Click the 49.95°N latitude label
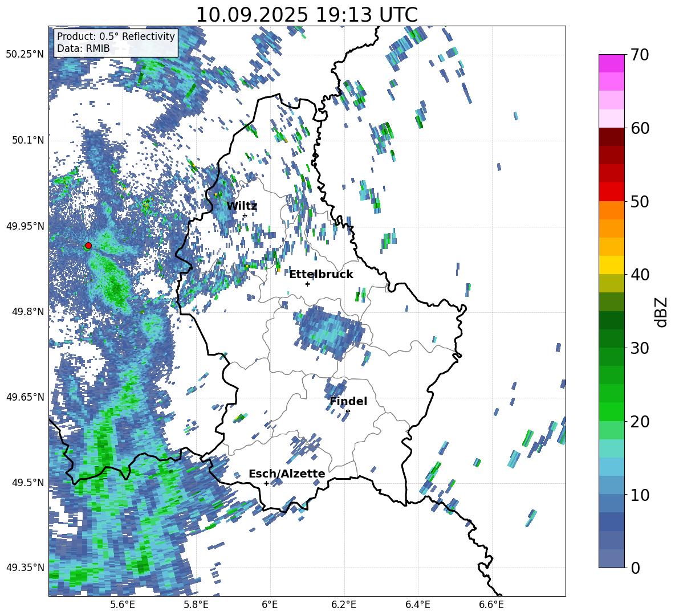 point(25,226)
